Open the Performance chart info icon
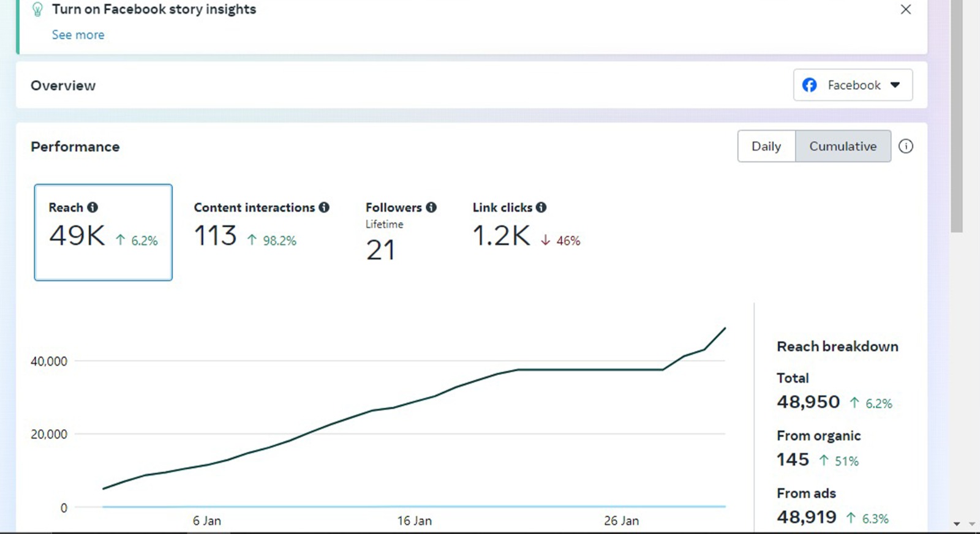The image size is (980, 534). 905,146
